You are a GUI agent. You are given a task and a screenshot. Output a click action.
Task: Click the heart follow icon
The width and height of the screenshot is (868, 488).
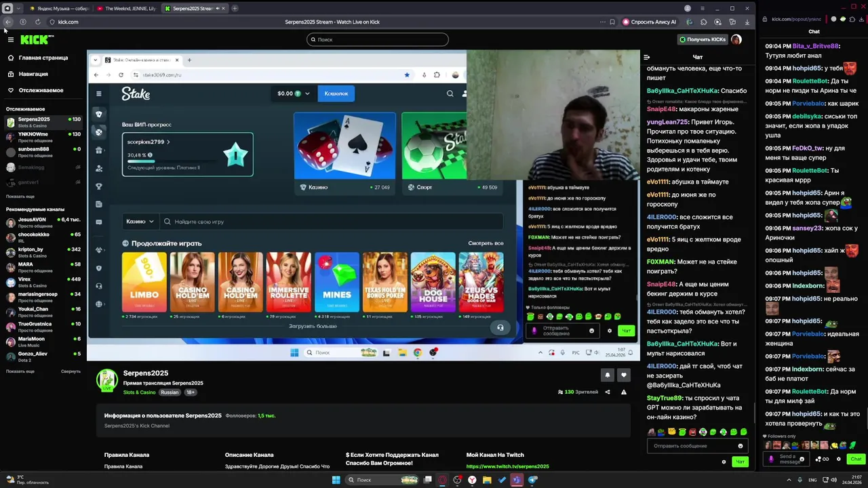pos(624,375)
